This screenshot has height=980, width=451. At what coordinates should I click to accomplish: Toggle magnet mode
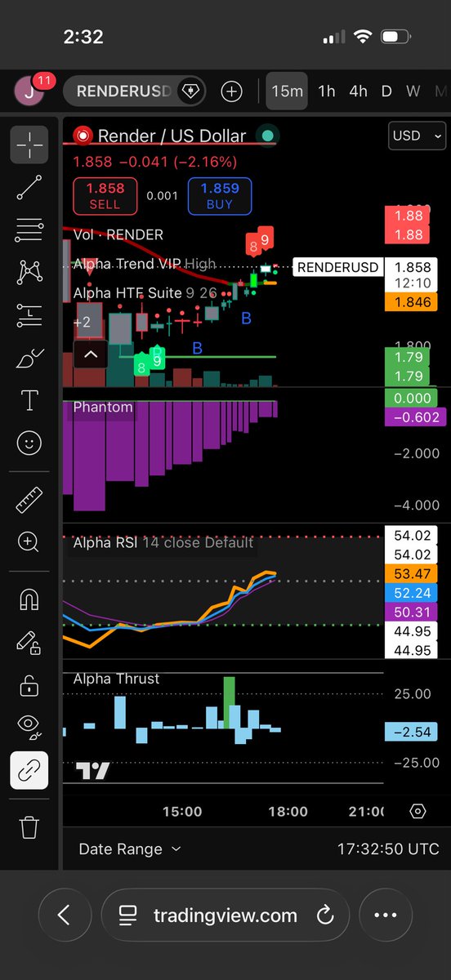tap(29, 600)
